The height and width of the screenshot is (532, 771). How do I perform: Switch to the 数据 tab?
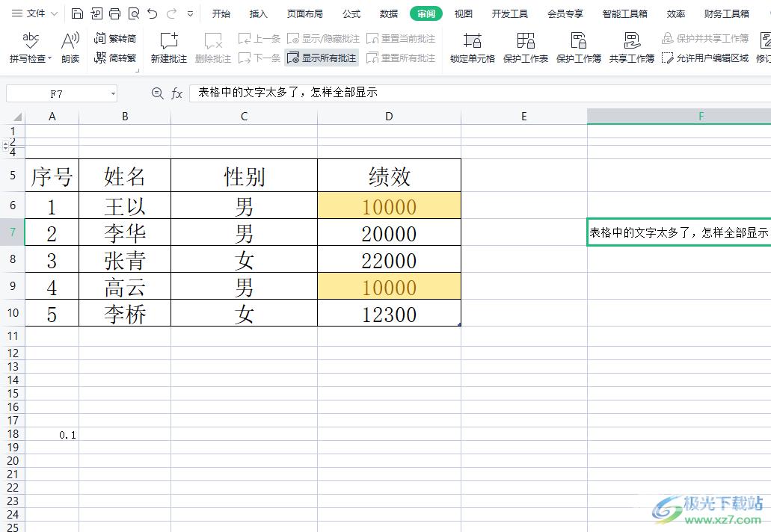388,13
